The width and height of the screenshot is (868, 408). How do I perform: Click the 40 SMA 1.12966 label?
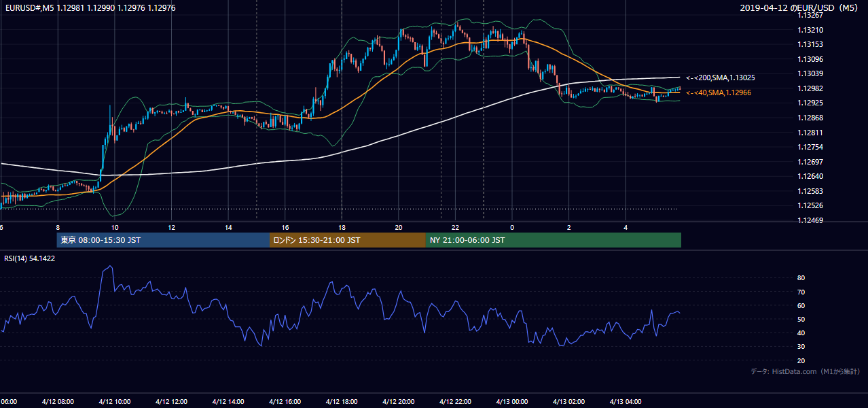[719, 92]
